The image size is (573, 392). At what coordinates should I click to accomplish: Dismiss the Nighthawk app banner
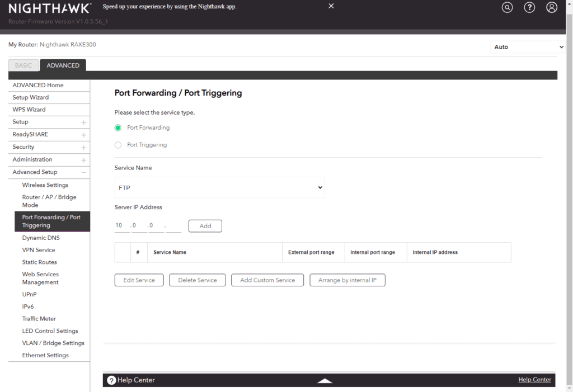click(331, 6)
